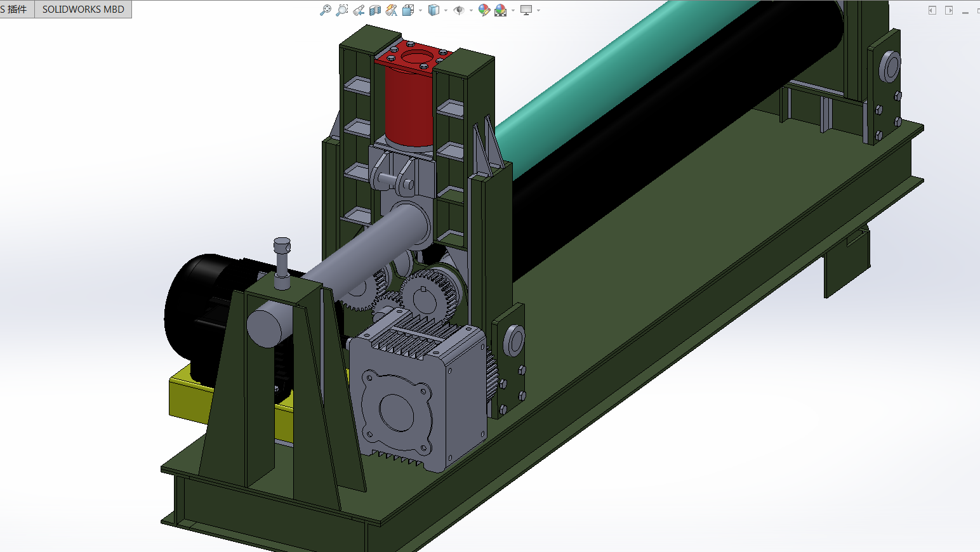980x552 pixels.
Task: Click the Hide/Show Items eye icon
Action: [x=459, y=10]
